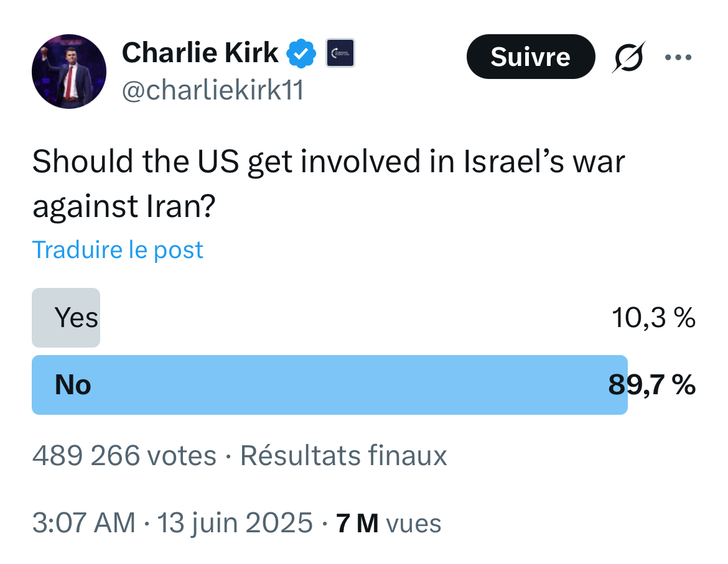The image size is (728, 564).
Task: Open Charlie Kirk's profile picture
Action: coord(69,72)
